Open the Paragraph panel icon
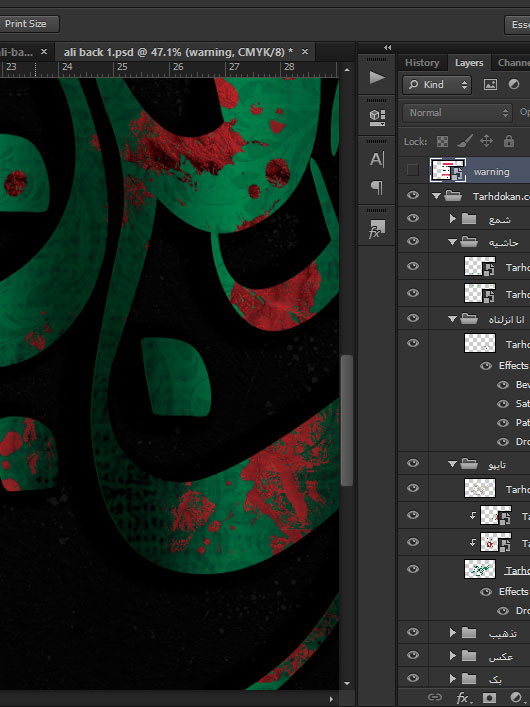Image resolution: width=530 pixels, height=707 pixels. [377, 188]
